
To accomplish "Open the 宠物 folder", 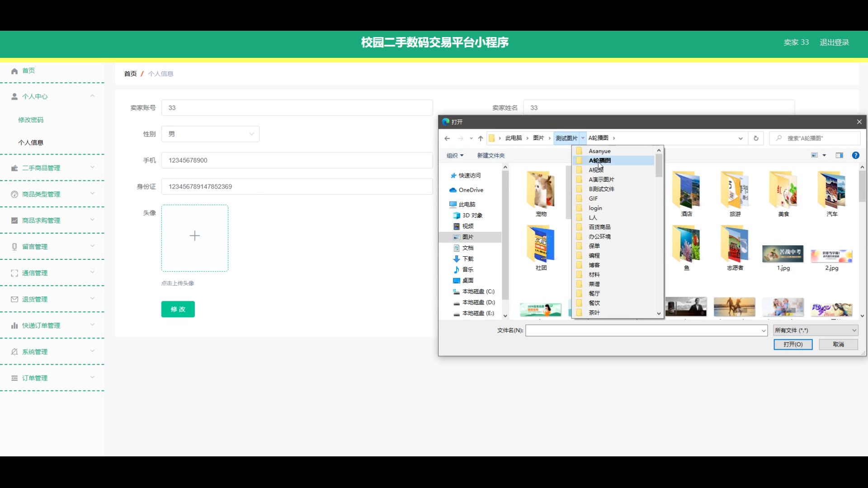I will coord(541,194).
